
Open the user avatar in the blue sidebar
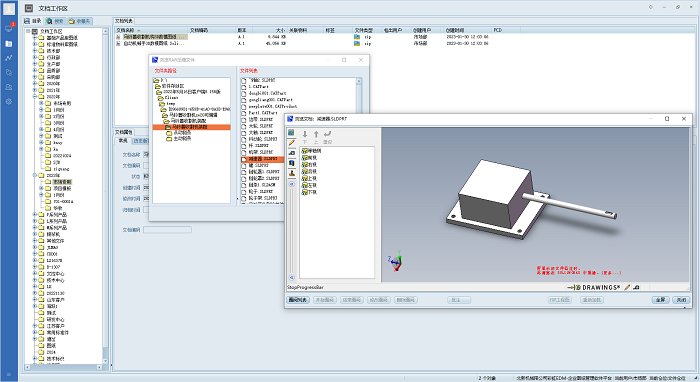tap(9, 9)
